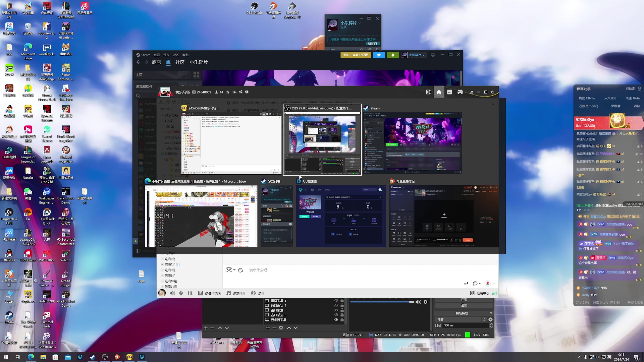Expand the 吃鸡7组 channel tree item
644x362 pixels.
tap(162, 264)
